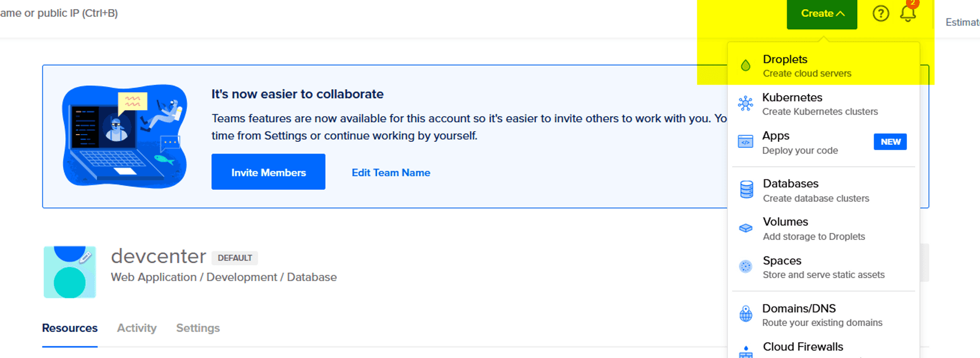Open the notifications bell icon
Image resolution: width=980 pixels, height=358 pixels.
click(908, 12)
